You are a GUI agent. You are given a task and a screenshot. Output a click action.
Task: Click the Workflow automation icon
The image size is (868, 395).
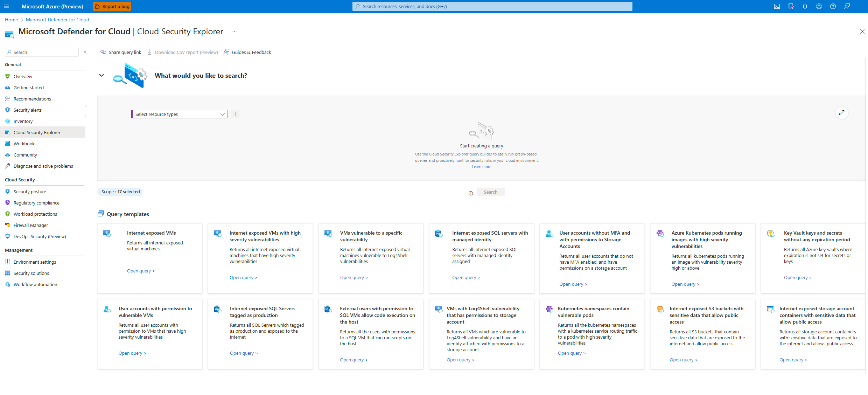[8, 285]
